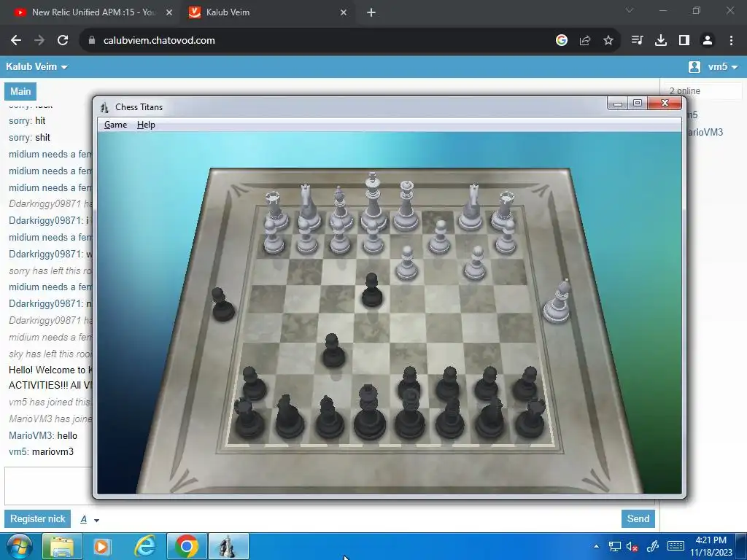Image resolution: width=747 pixels, height=560 pixels.
Task: Select the Main chat room tab
Action: 20,91
